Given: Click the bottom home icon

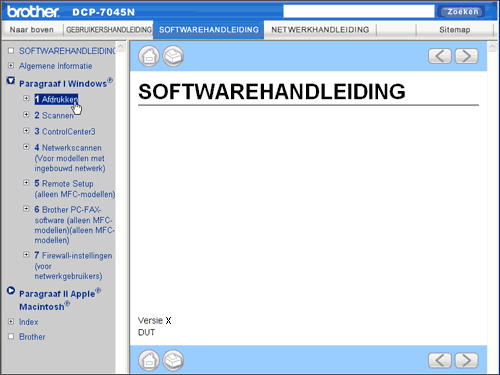Looking at the screenshot, I should click(x=149, y=360).
